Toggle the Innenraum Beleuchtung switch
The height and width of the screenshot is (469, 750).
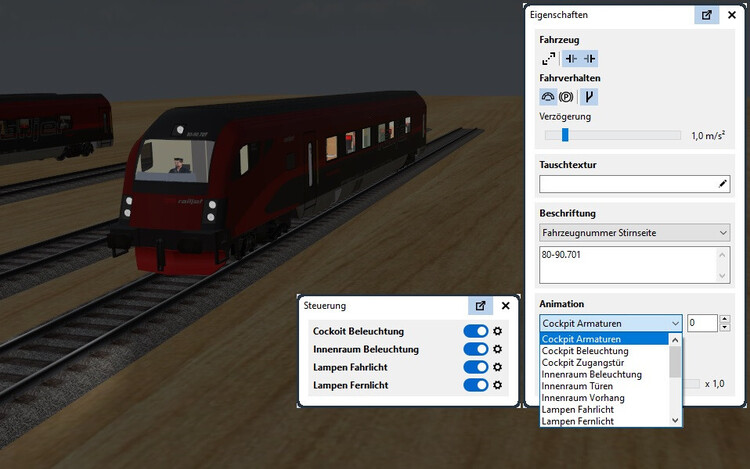coord(475,349)
